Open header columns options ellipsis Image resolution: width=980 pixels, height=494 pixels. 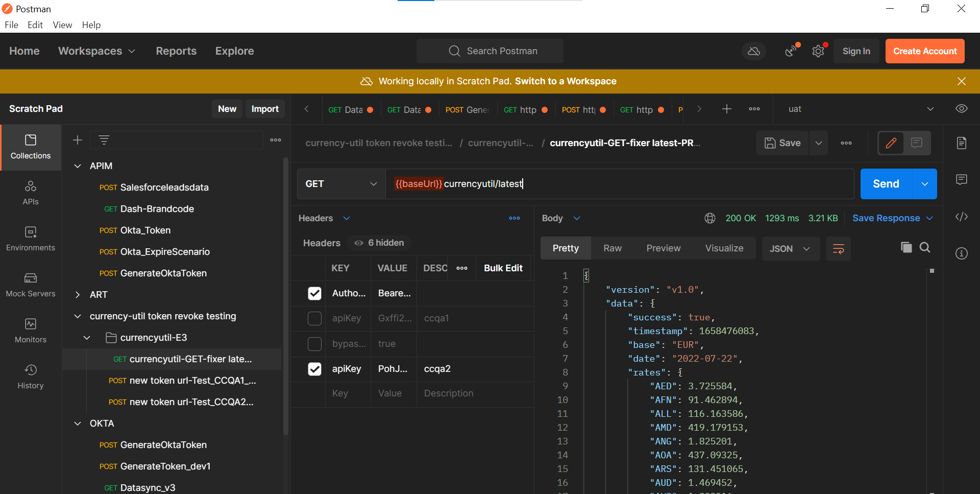(x=462, y=268)
